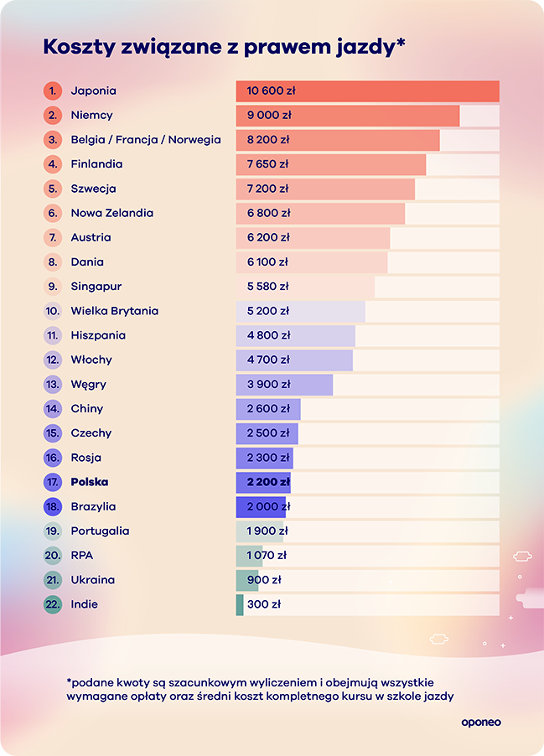Image resolution: width=544 pixels, height=756 pixels.
Task: Click the "Nowa Zelandia" country label
Action: pos(111,213)
